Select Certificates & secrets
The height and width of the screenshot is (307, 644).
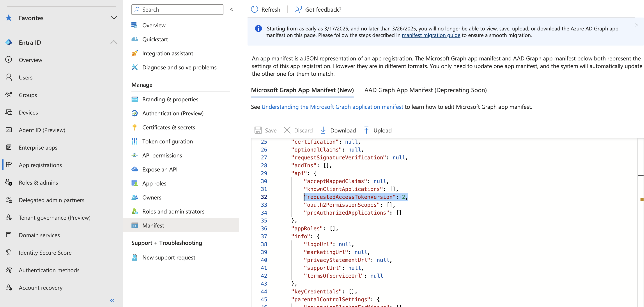[169, 127]
